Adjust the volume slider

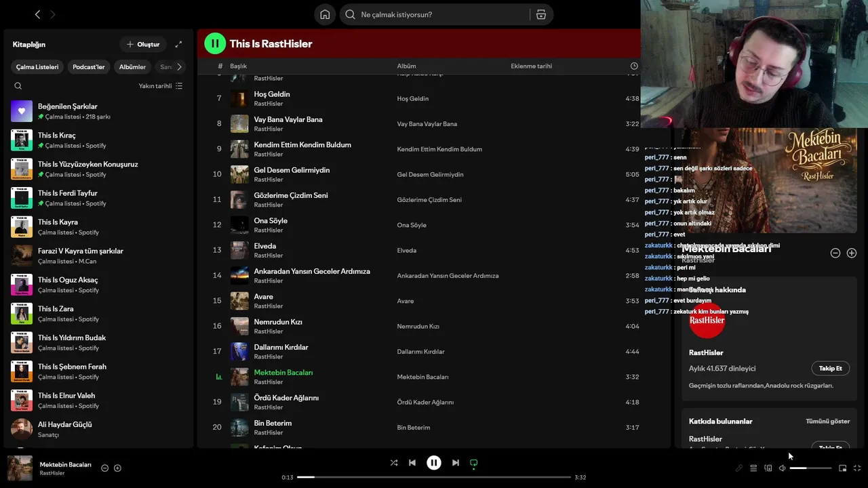coord(810,468)
